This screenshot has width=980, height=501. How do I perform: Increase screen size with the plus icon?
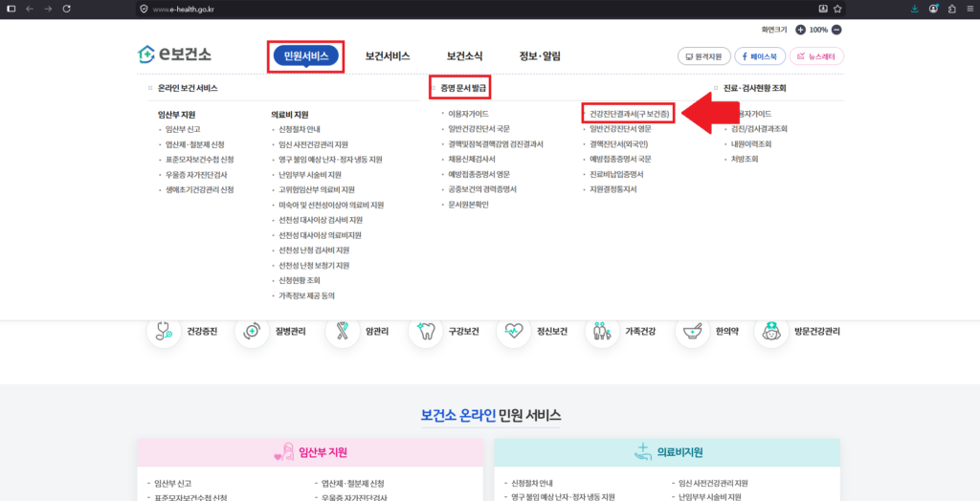click(x=801, y=30)
